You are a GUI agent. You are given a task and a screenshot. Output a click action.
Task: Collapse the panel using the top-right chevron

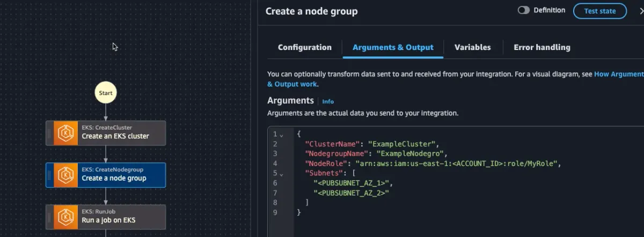tap(638, 11)
